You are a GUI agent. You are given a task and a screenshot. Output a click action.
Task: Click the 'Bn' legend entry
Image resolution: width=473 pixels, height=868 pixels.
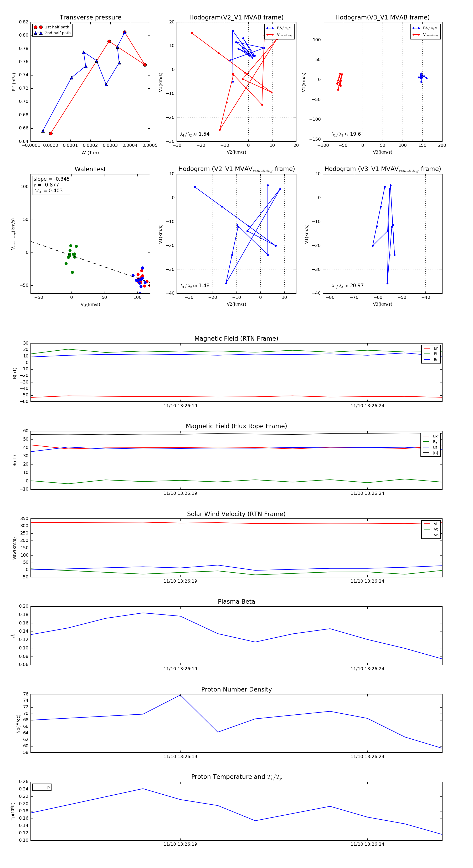click(431, 360)
